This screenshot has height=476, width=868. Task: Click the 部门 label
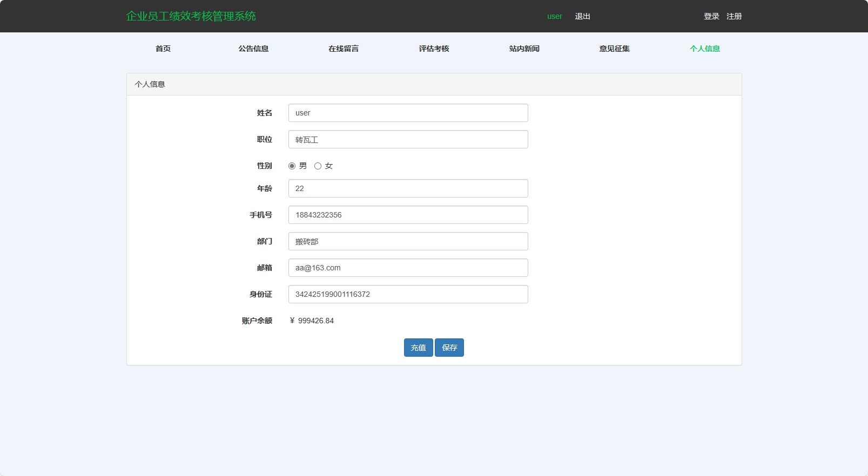(265, 241)
